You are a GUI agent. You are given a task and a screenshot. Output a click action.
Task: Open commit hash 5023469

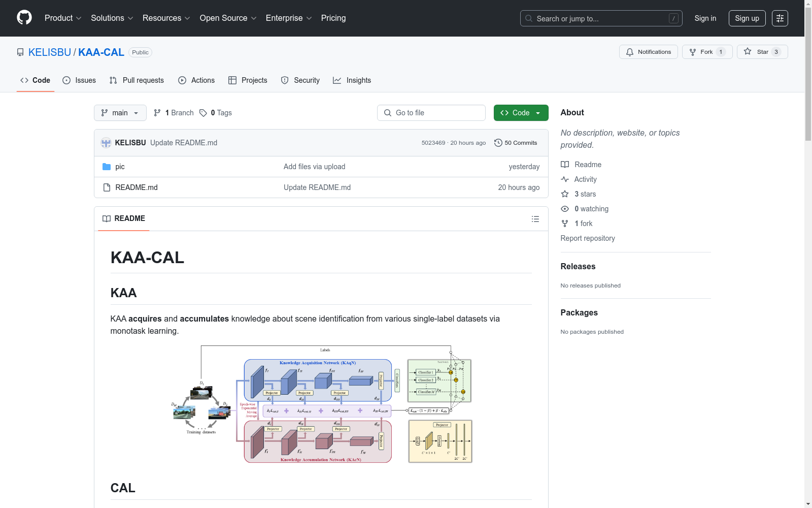433,143
